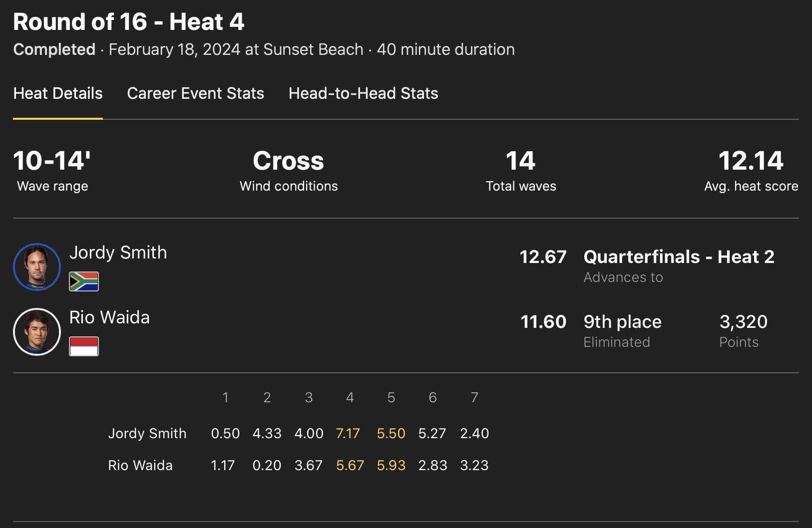
Task: Select Jordy Smith's 7.17 wave score
Action: (x=348, y=433)
